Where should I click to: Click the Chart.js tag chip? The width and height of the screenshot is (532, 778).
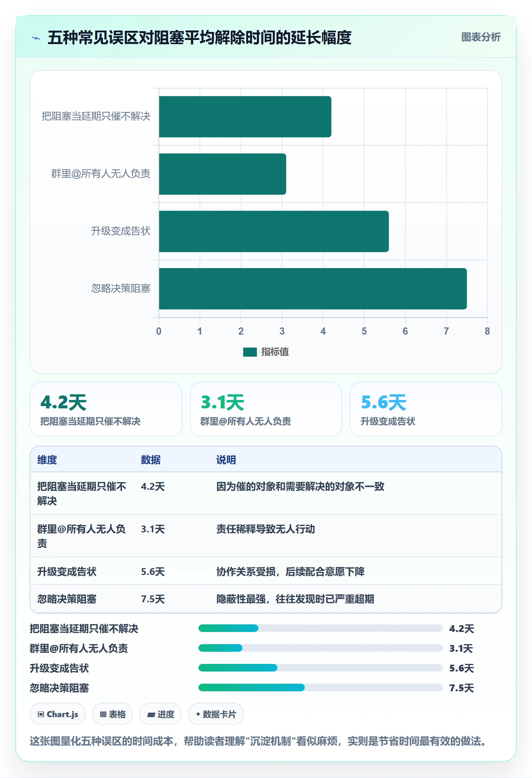pyautogui.click(x=58, y=714)
